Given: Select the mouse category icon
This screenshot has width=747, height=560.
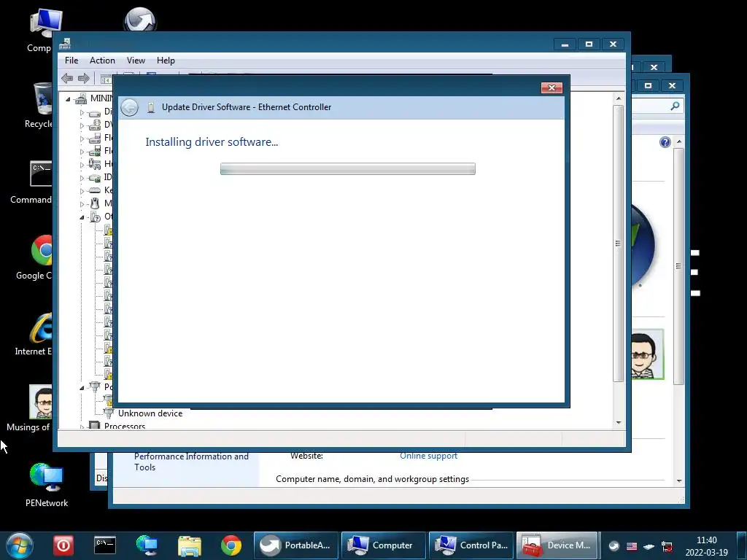Looking at the screenshot, I should coord(95,203).
